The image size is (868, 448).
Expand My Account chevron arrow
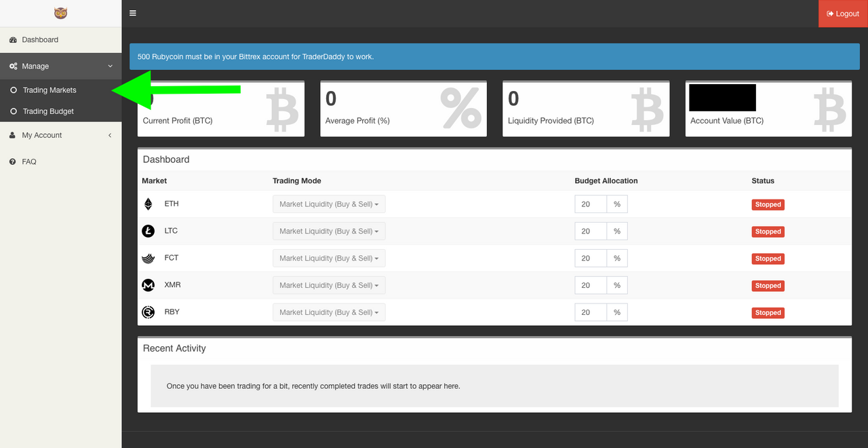tap(110, 135)
